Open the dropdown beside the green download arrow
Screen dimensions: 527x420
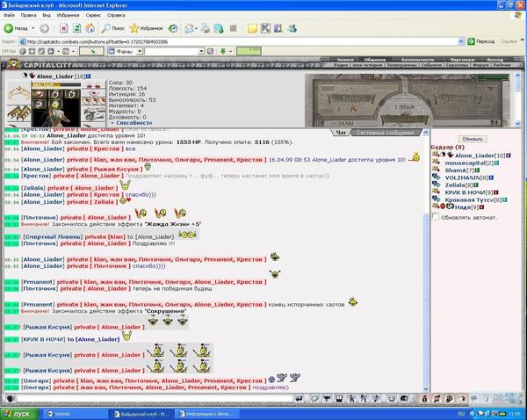point(230,51)
